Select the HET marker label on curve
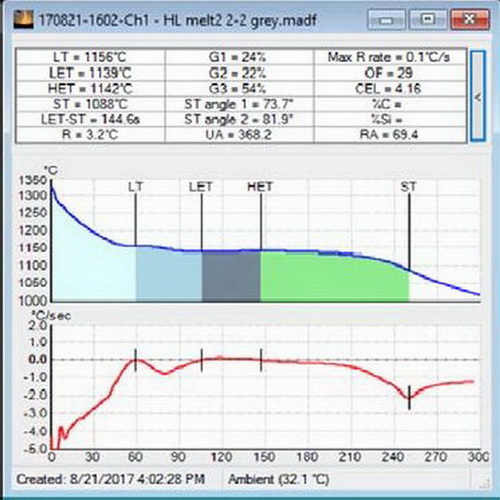The image size is (500, 500). tap(260, 187)
